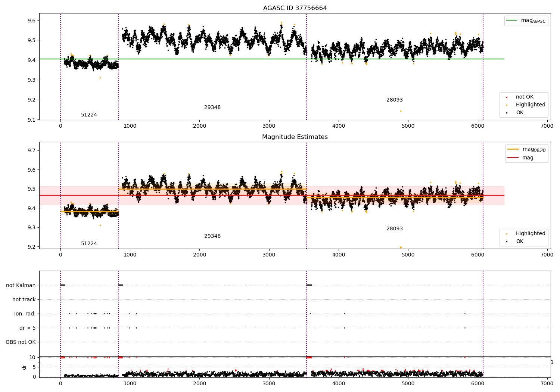This screenshot has height=392, width=560.
Task: Click y-axis tick 9.1 on the top plot
Action: click(32, 120)
